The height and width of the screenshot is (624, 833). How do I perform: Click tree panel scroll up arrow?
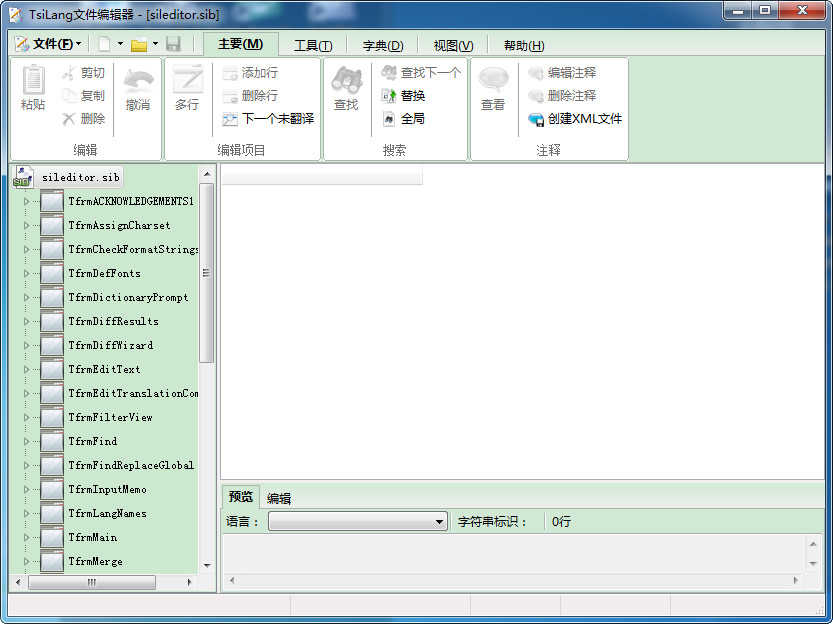(207, 174)
